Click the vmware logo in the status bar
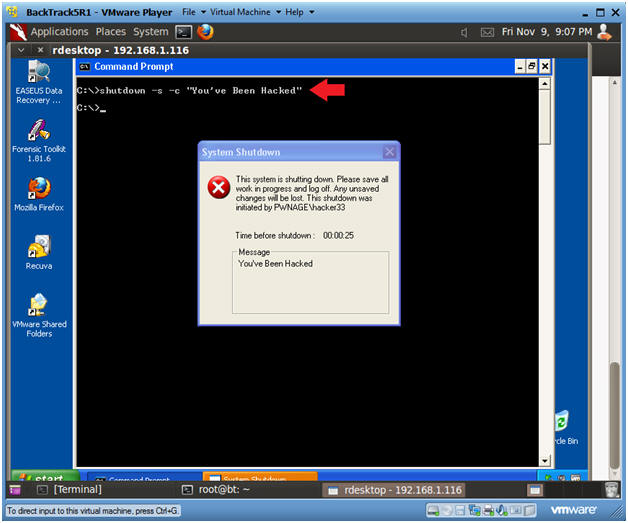This screenshot has height=523, width=628. click(574, 510)
